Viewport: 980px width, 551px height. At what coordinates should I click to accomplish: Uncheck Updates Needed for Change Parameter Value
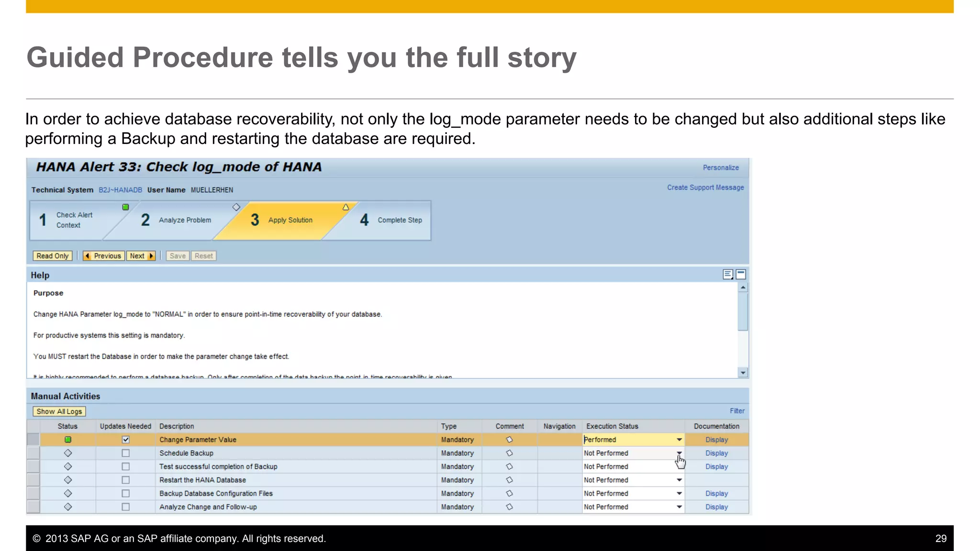tap(125, 440)
